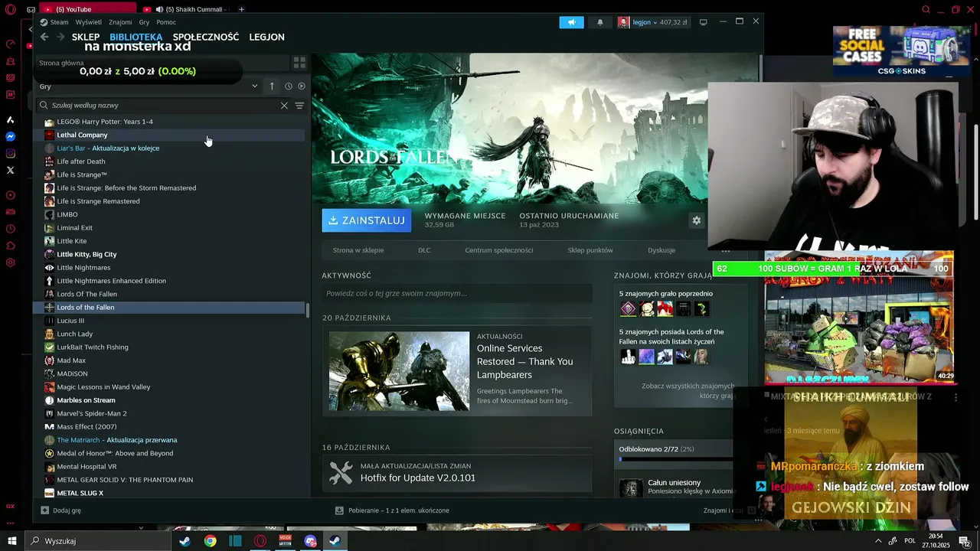The height and width of the screenshot is (551, 980).
Task: Open new Opera tab with the plus button
Action: pos(241,9)
